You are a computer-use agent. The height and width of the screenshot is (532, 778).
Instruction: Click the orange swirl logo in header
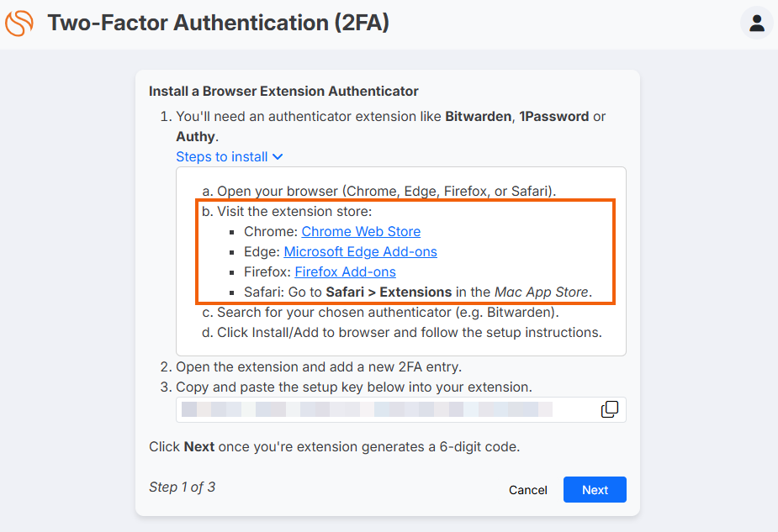[19, 23]
